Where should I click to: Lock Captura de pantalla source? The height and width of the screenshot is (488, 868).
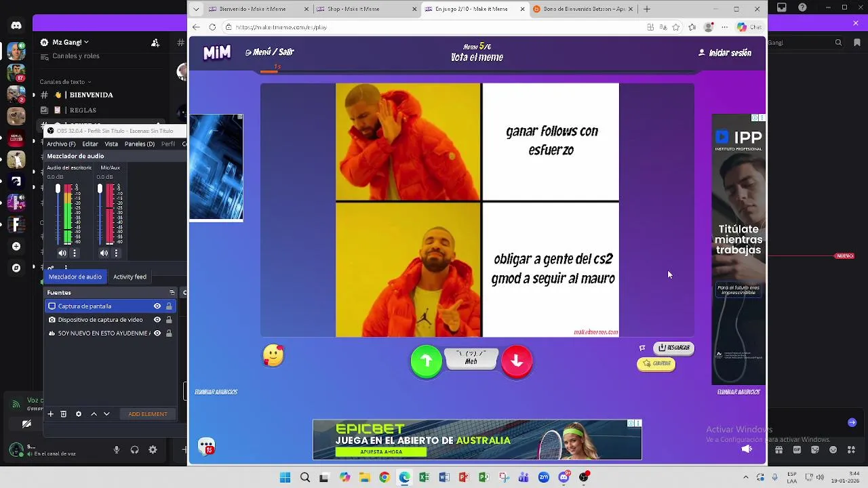[x=169, y=306]
